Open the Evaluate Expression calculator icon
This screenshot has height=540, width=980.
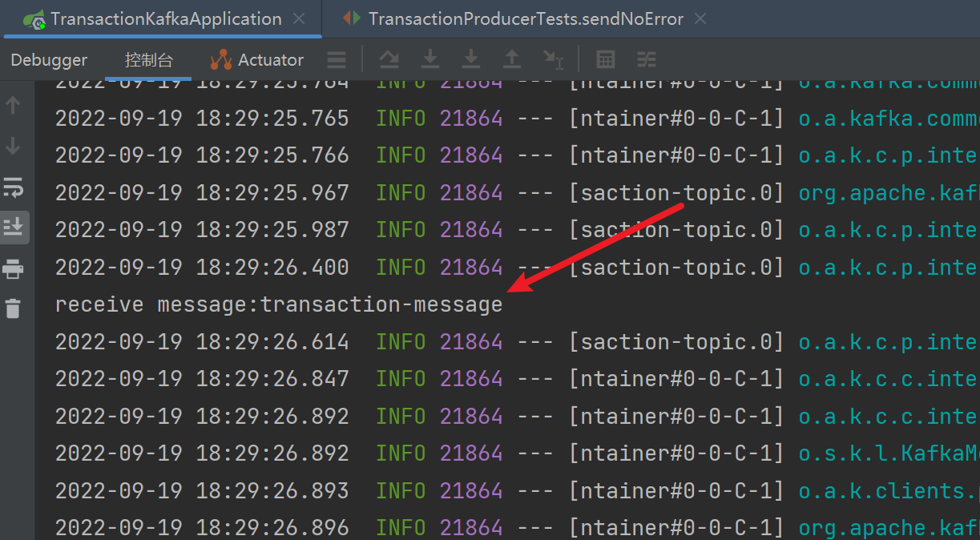pos(606,60)
